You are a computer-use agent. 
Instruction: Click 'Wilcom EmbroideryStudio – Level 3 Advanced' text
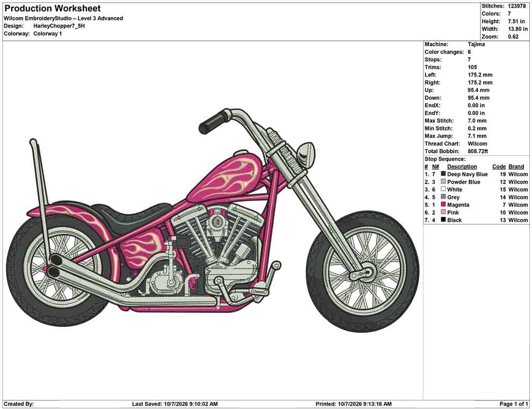point(63,18)
